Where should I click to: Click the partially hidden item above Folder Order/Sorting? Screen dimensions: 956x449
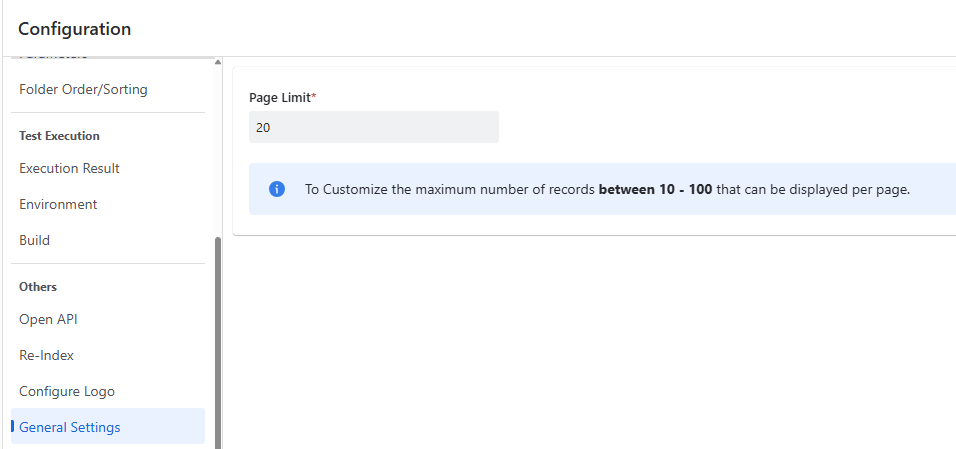click(53, 59)
